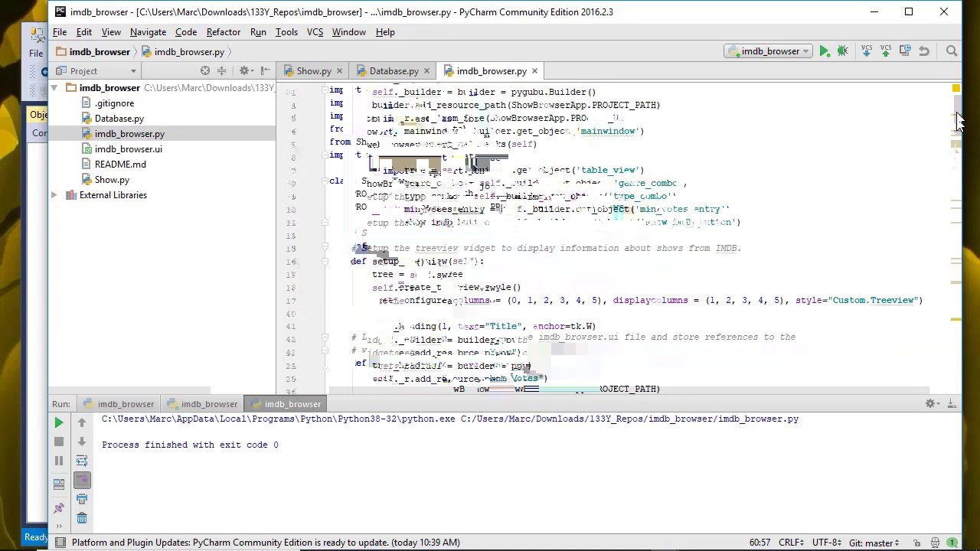Click imdb_browser.py breadcrumb in navigation bar
Image resolution: width=980 pixels, height=551 pixels.
(x=183, y=52)
